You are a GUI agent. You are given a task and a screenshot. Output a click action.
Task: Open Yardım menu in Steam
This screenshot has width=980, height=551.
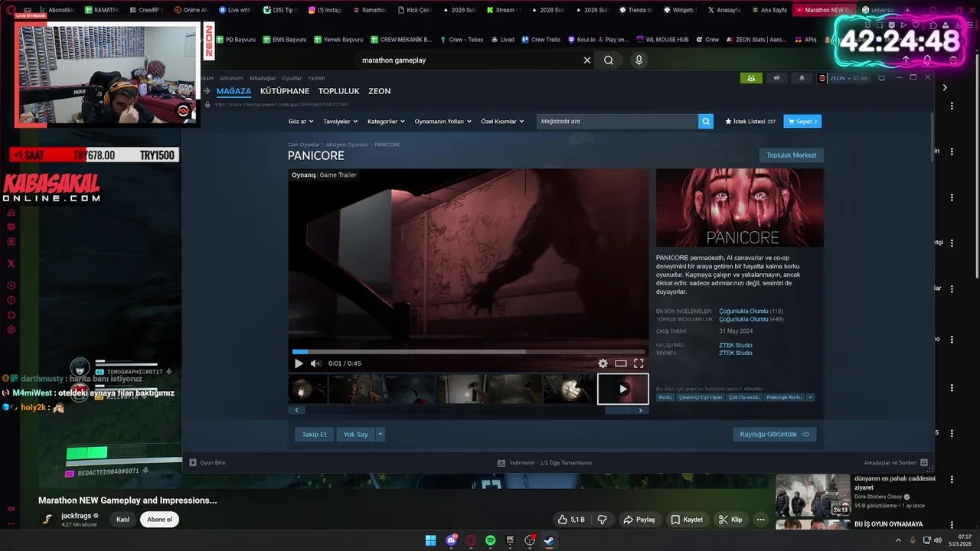(x=316, y=78)
